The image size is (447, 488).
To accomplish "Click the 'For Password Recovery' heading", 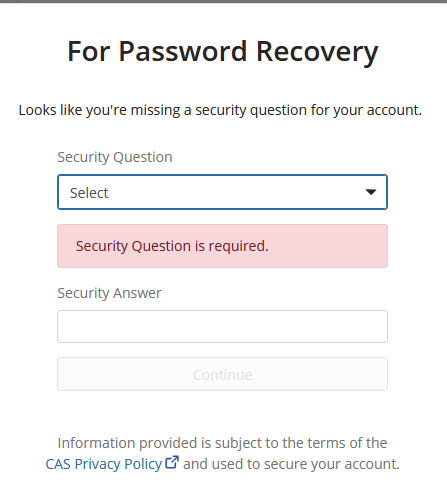I will [223, 52].
